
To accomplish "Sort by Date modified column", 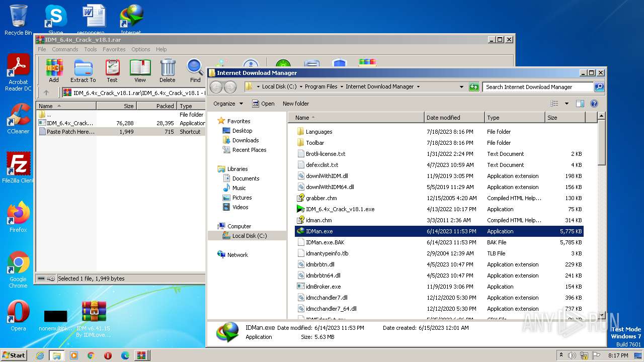I will pyautogui.click(x=454, y=118).
